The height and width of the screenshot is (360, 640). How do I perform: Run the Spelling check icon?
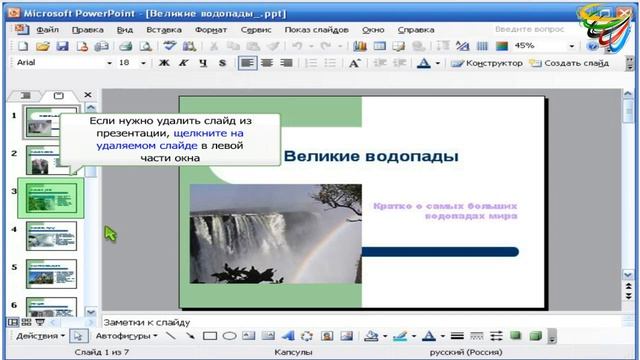tap(169, 46)
